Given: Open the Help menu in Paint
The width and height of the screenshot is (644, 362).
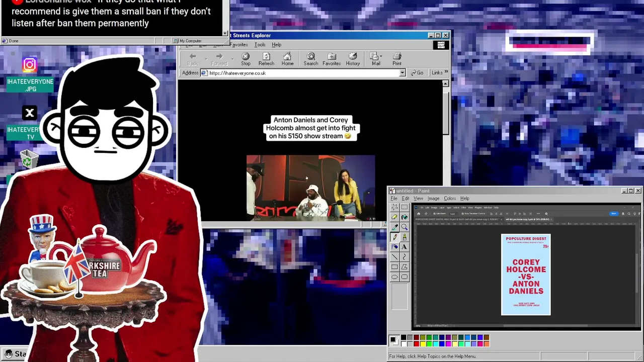Looking at the screenshot, I should pyautogui.click(x=464, y=199).
